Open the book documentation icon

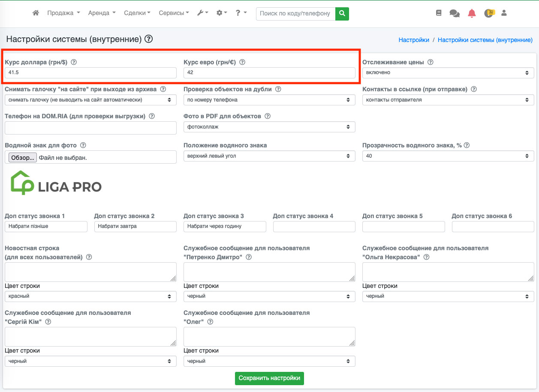point(439,13)
